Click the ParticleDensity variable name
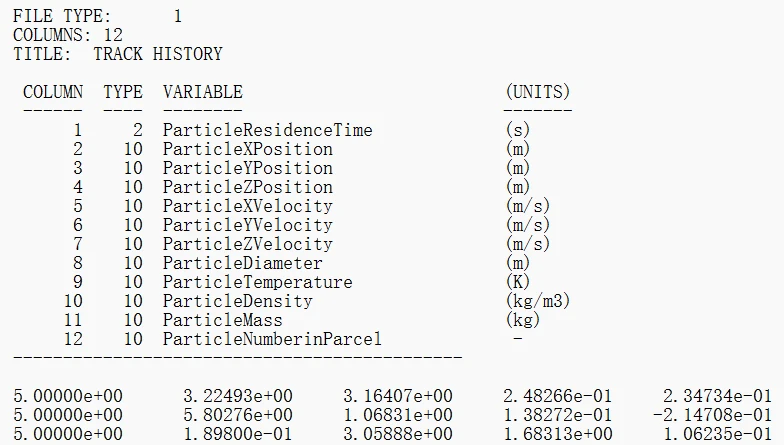 pos(238,301)
